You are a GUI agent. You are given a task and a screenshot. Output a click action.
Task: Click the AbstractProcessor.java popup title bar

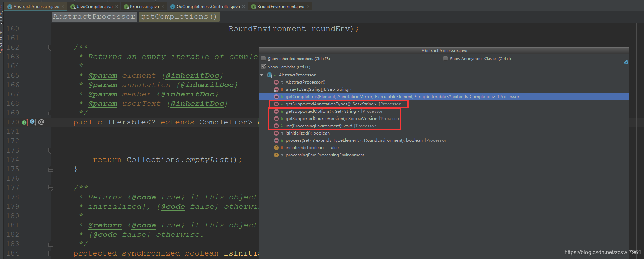[444, 51]
